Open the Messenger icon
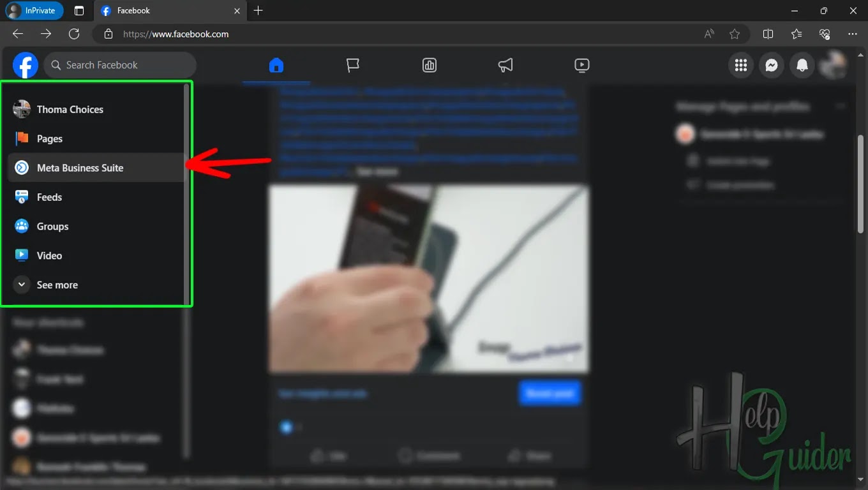 click(772, 65)
